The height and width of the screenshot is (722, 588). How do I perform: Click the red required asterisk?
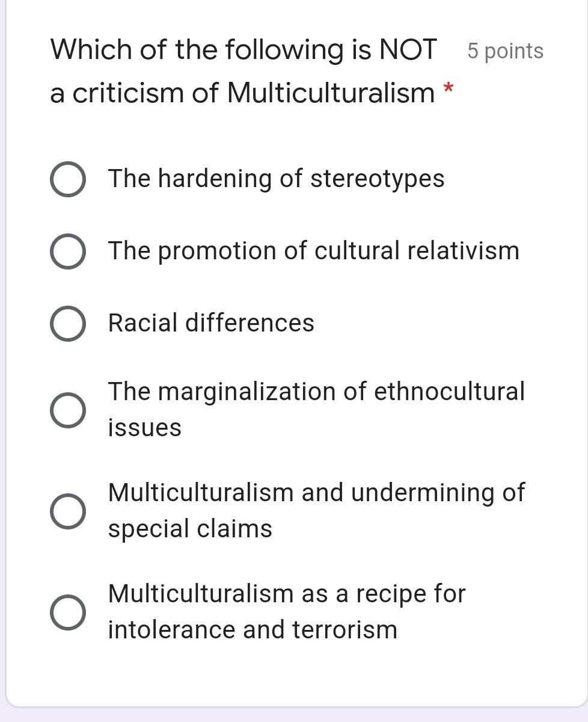coord(447,91)
